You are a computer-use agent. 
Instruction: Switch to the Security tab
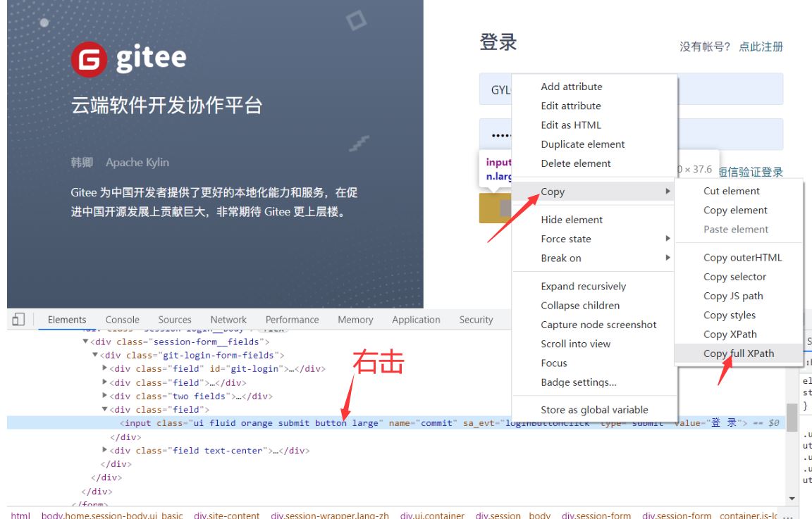476,319
